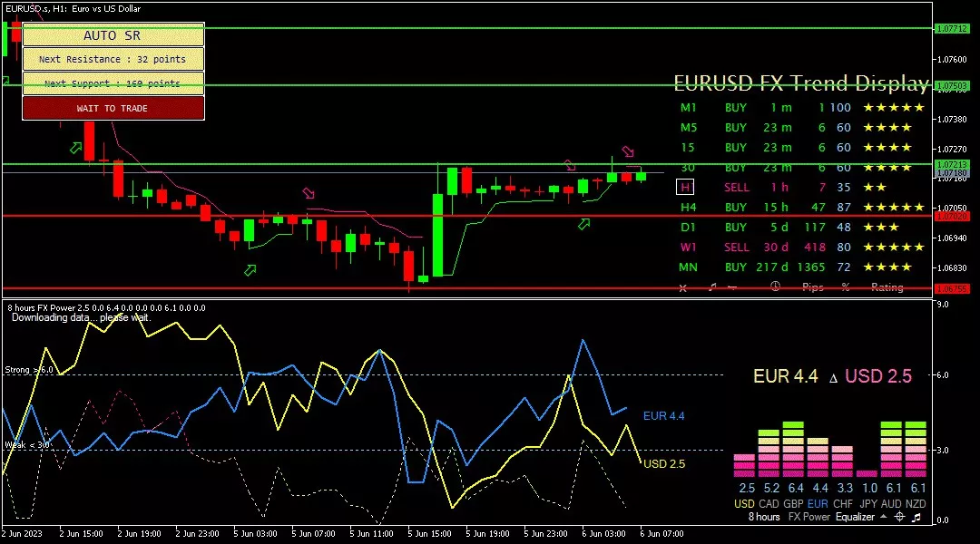This screenshot has height=544, width=980.
Task: Click the JPY equalizer bar above 1.0
Action: pyautogui.click(x=867, y=474)
